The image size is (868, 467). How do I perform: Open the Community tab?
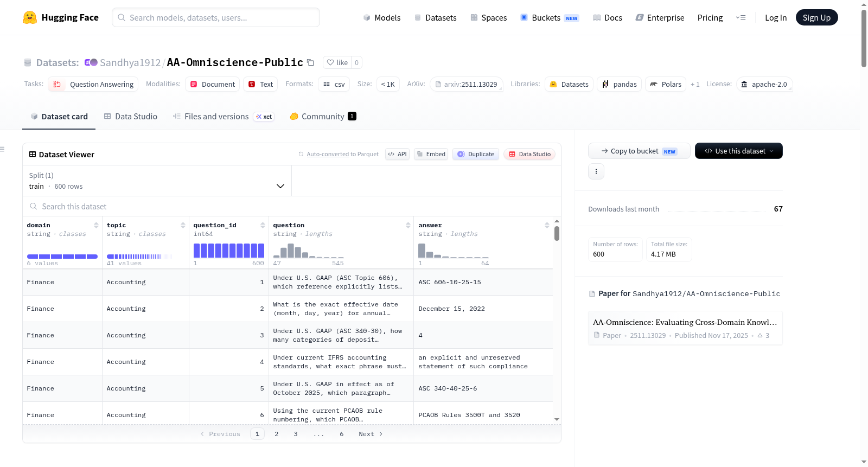(x=323, y=117)
